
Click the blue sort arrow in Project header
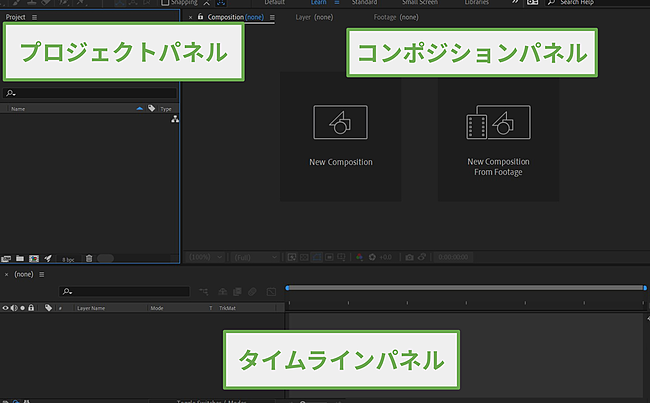[140, 109]
